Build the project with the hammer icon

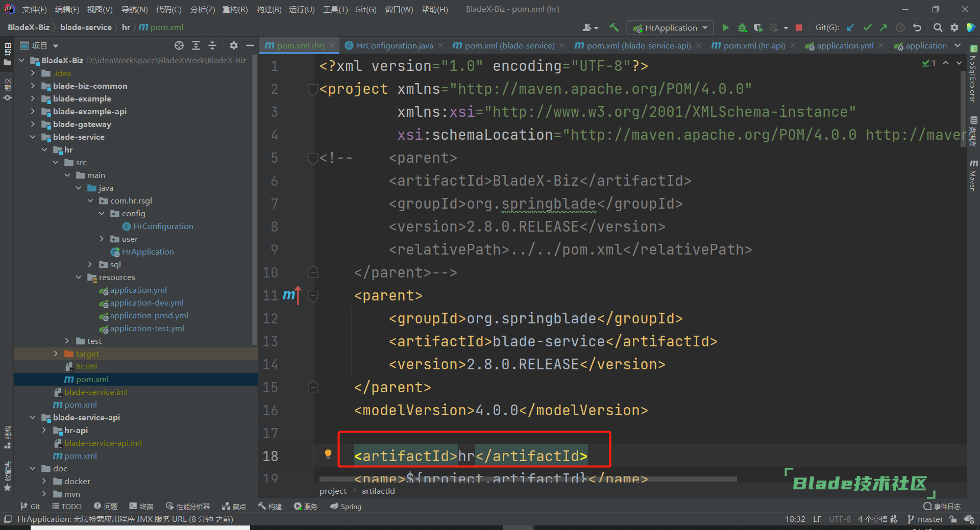(x=614, y=28)
